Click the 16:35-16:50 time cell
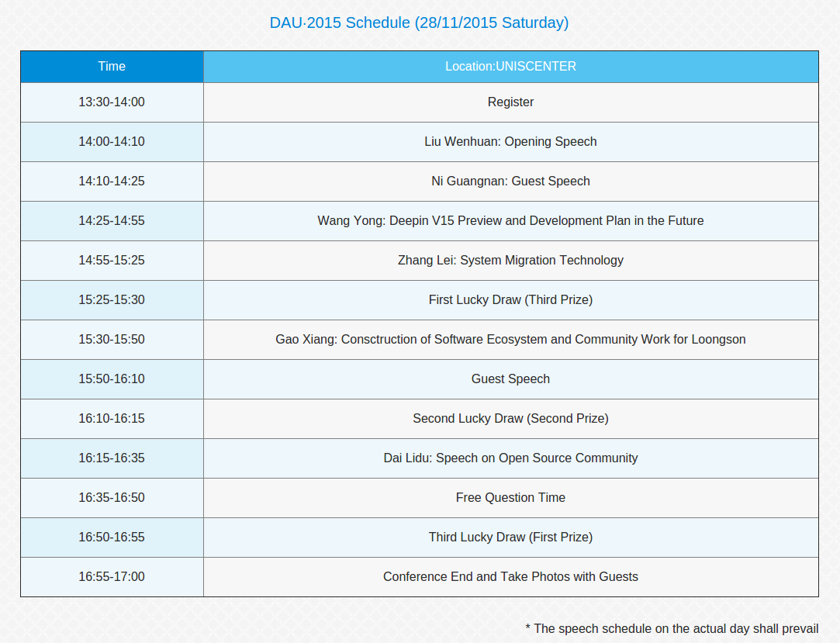The width and height of the screenshot is (840, 643). point(112,498)
